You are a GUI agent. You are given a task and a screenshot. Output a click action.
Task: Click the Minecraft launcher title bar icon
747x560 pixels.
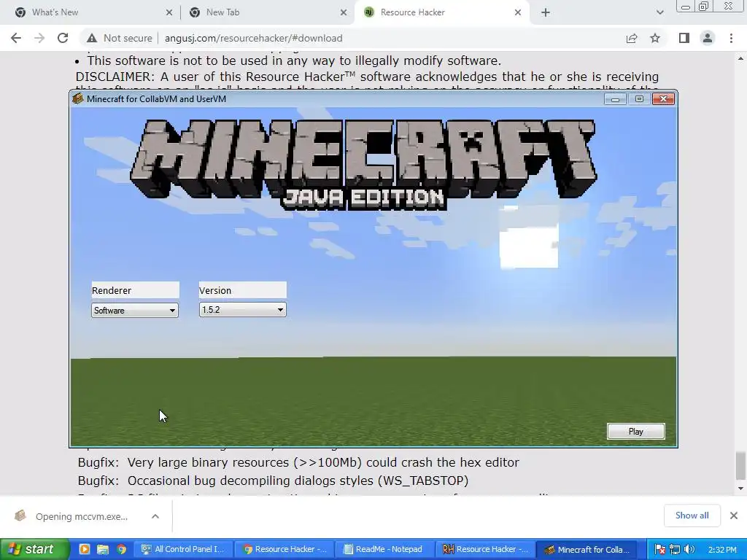(x=77, y=98)
